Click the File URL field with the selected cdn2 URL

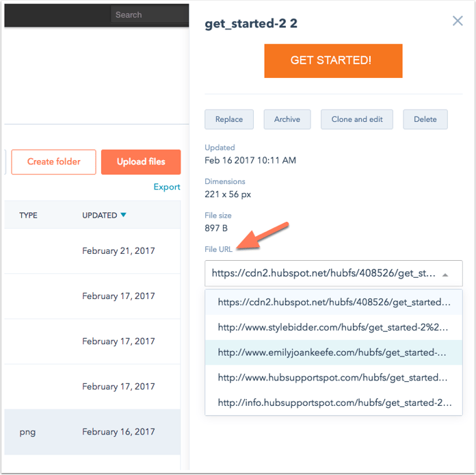334,273
